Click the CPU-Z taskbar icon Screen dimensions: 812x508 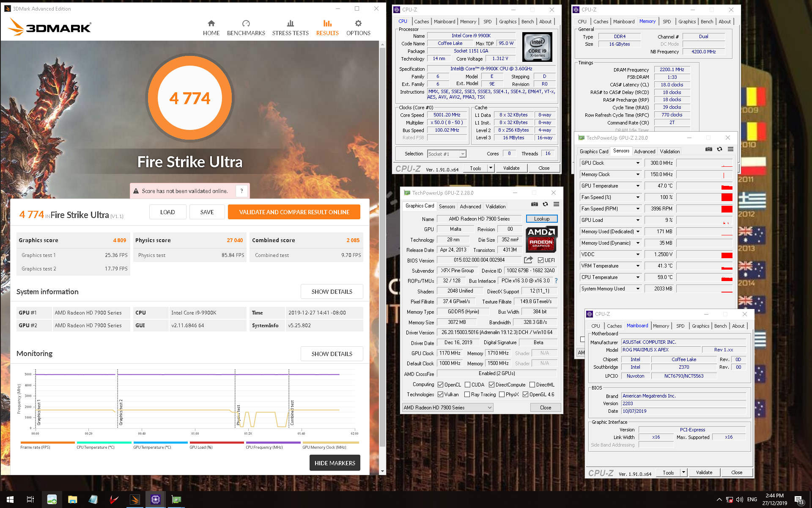pyautogui.click(x=155, y=500)
